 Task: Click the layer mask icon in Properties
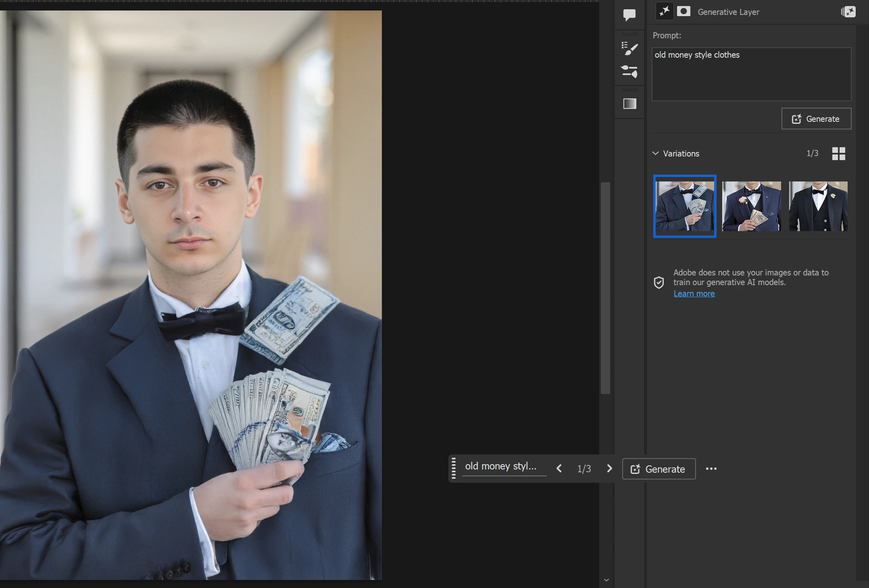[x=684, y=12]
